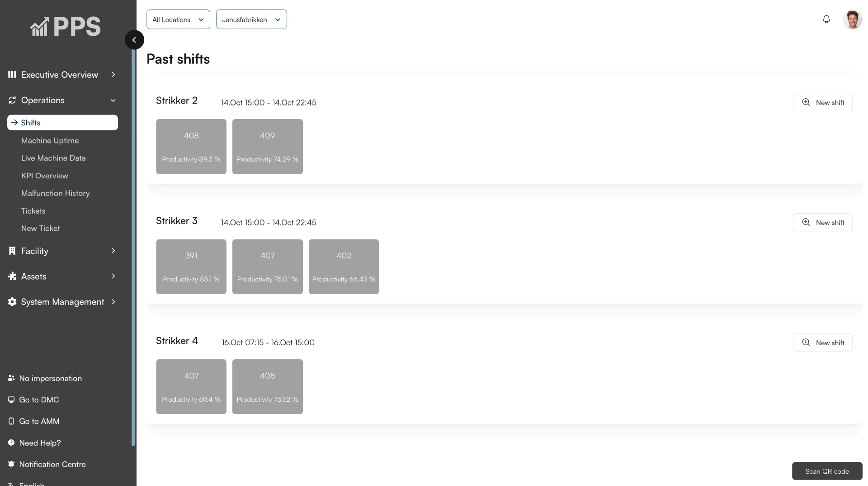
Task: Click the Go to AMM phone icon
Action: [11, 421]
